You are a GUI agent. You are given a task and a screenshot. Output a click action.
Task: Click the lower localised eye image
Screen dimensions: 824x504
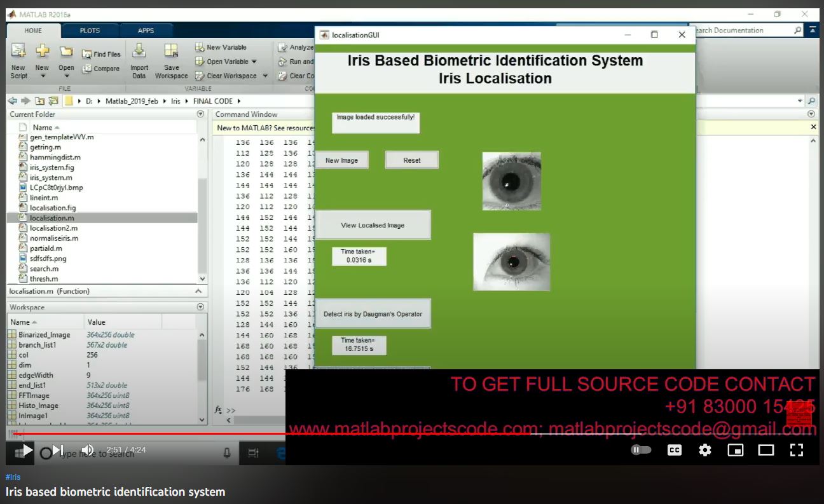512,262
